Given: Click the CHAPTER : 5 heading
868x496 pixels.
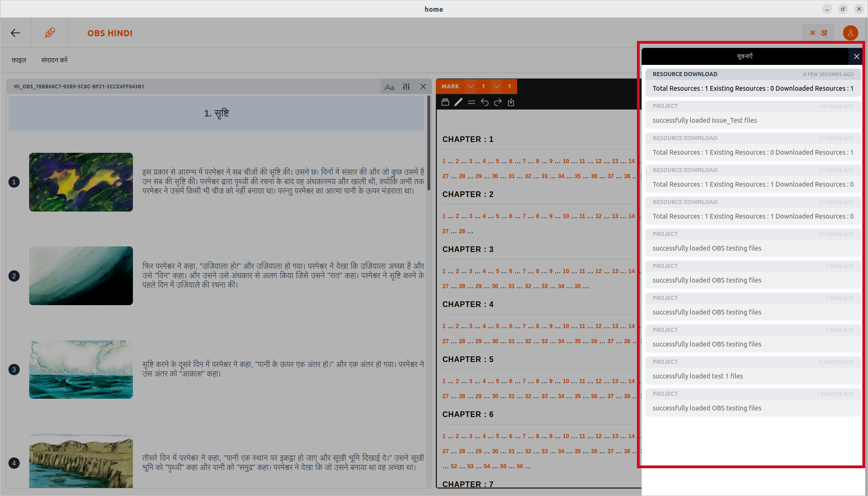Looking at the screenshot, I should 468,359.
